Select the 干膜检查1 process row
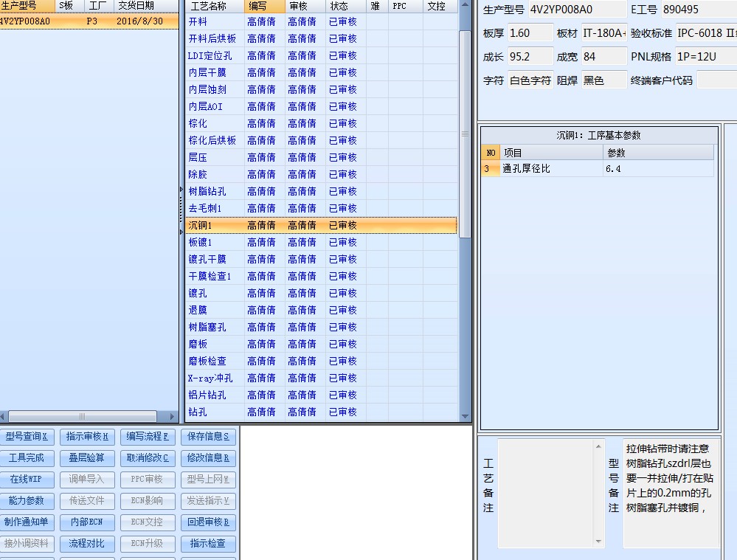This screenshot has width=737, height=560. pyautogui.click(x=322, y=276)
